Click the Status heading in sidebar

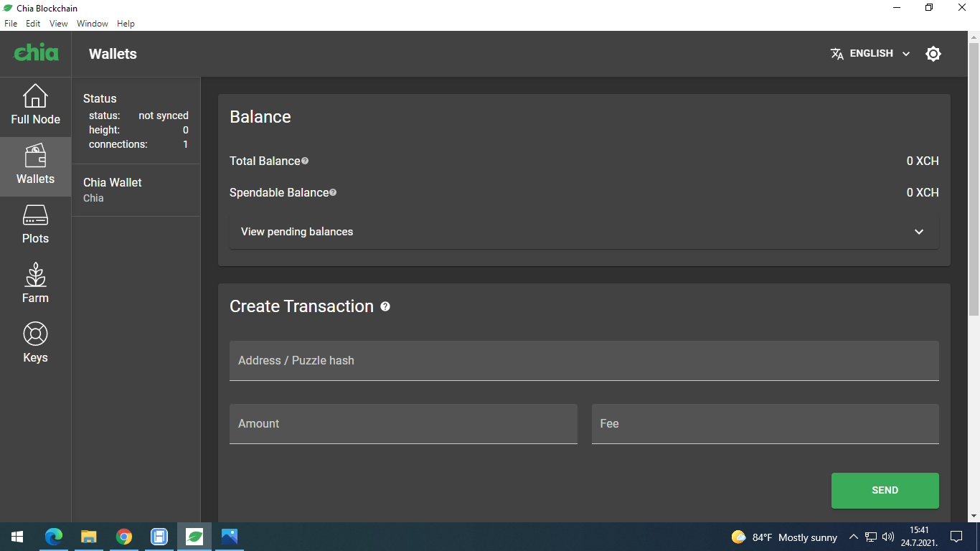click(100, 98)
